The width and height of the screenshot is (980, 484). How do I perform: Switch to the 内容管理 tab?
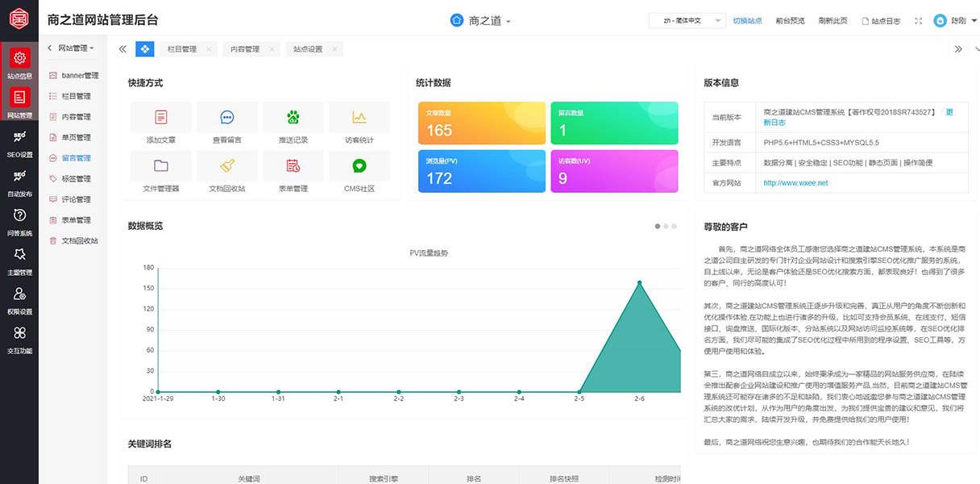244,49
